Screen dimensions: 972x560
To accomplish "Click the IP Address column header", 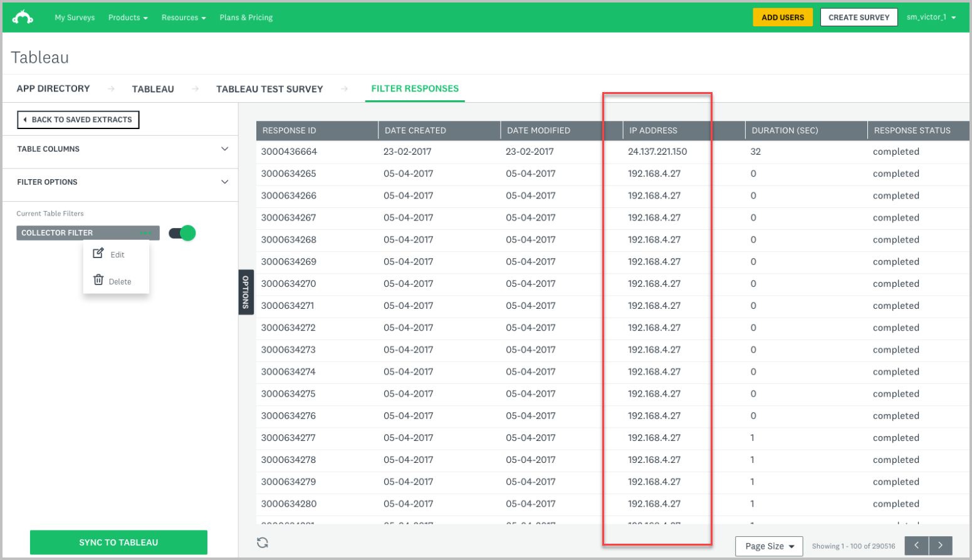I will click(x=684, y=130).
